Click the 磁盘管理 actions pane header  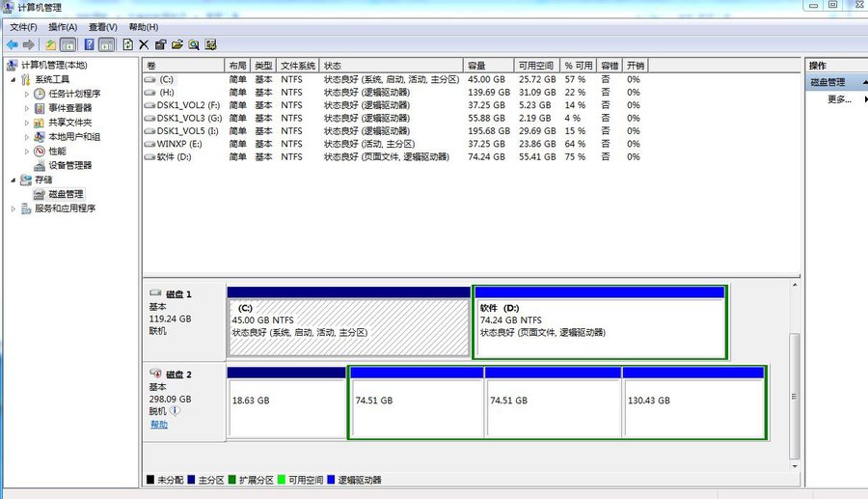tap(836, 82)
